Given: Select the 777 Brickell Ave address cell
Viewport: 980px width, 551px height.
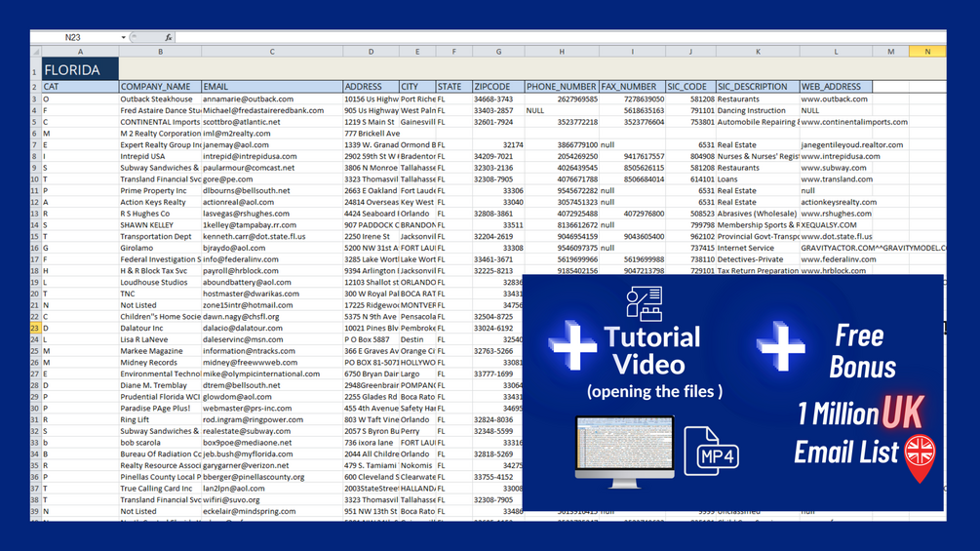Looking at the screenshot, I should [371, 133].
